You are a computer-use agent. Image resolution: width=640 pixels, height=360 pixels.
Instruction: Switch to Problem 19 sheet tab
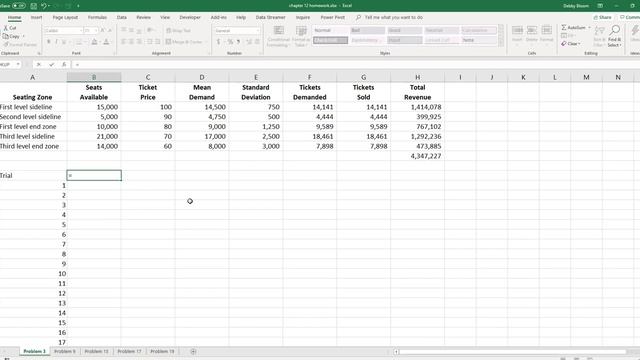pos(162,351)
